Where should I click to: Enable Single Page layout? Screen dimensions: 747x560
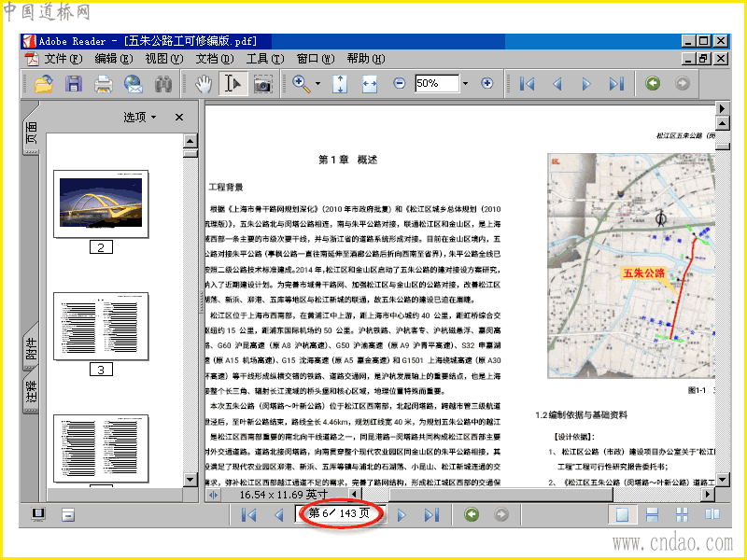[622, 514]
